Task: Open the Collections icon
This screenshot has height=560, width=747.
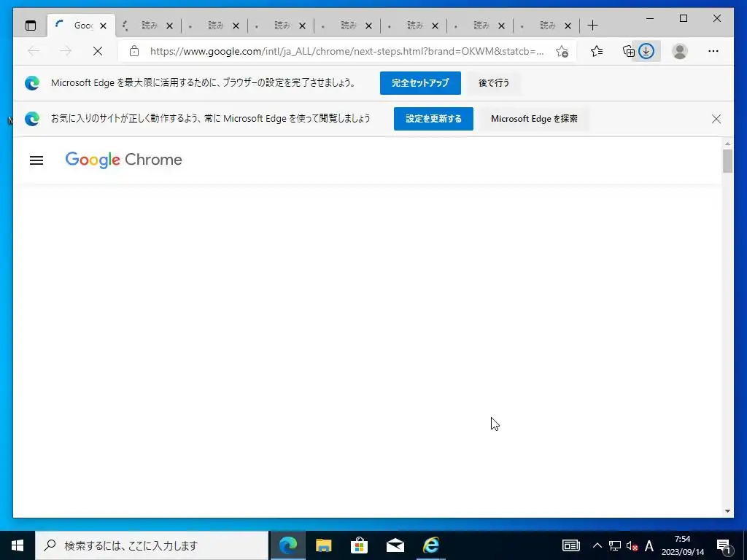Action: (628, 51)
